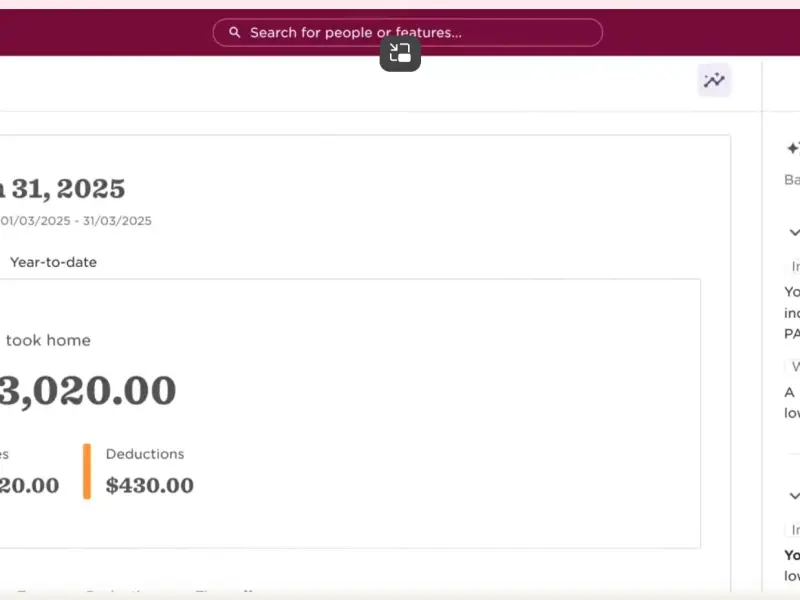Click the partially visible amount left of Deductions
Viewport: 800px width, 600px height.
pyautogui.click(x=30, y=486)
